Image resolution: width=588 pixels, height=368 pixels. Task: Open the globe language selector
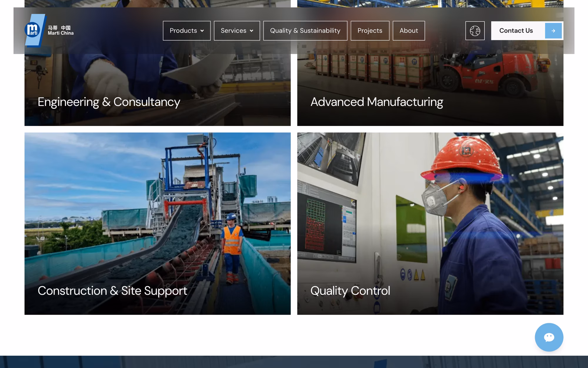pyautogui.click(x=475, y=31)
